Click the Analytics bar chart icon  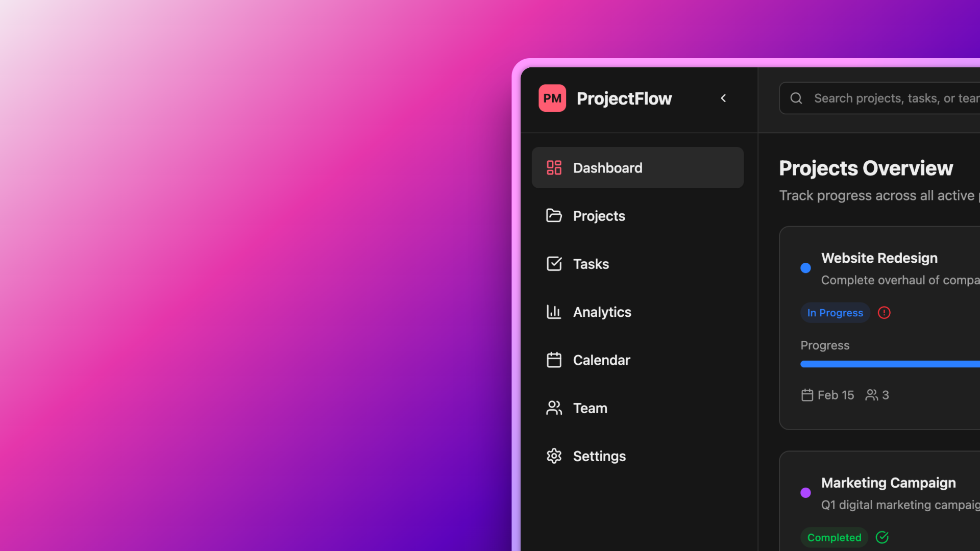pos(554,312)
